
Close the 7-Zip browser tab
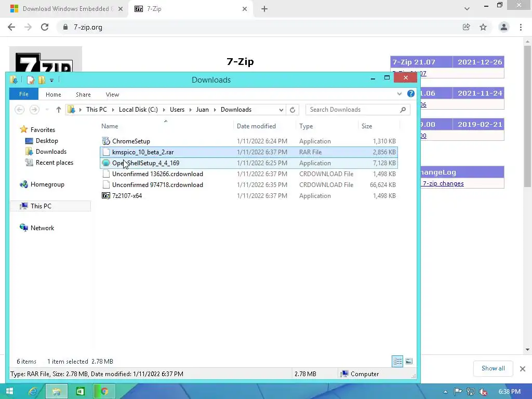(x=245, y=9)
